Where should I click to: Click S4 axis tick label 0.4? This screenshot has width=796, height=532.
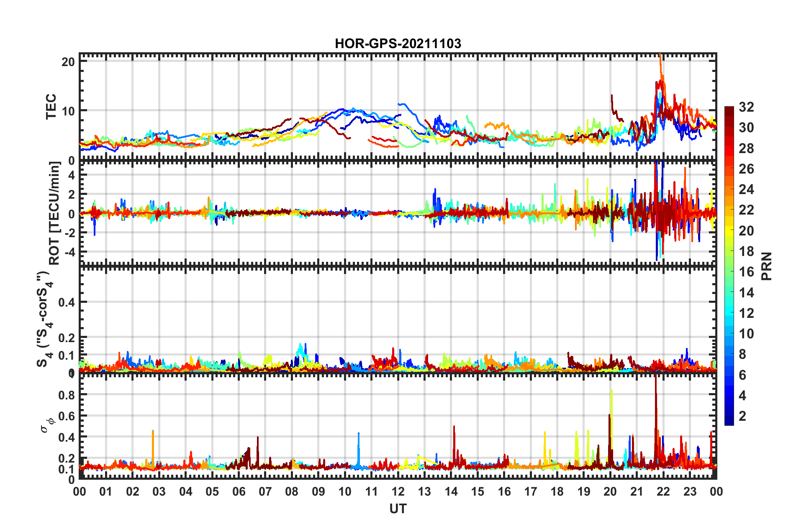(x=67, y=302)
